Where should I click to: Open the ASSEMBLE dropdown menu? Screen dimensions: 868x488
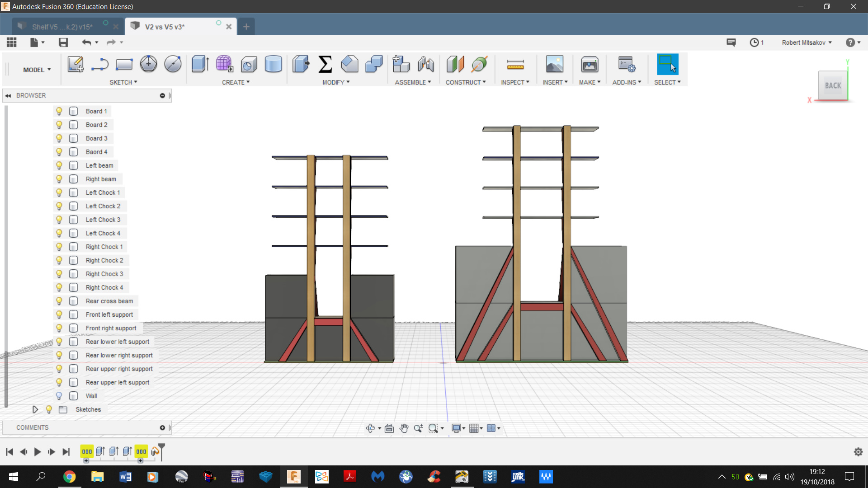pos(413,82)
